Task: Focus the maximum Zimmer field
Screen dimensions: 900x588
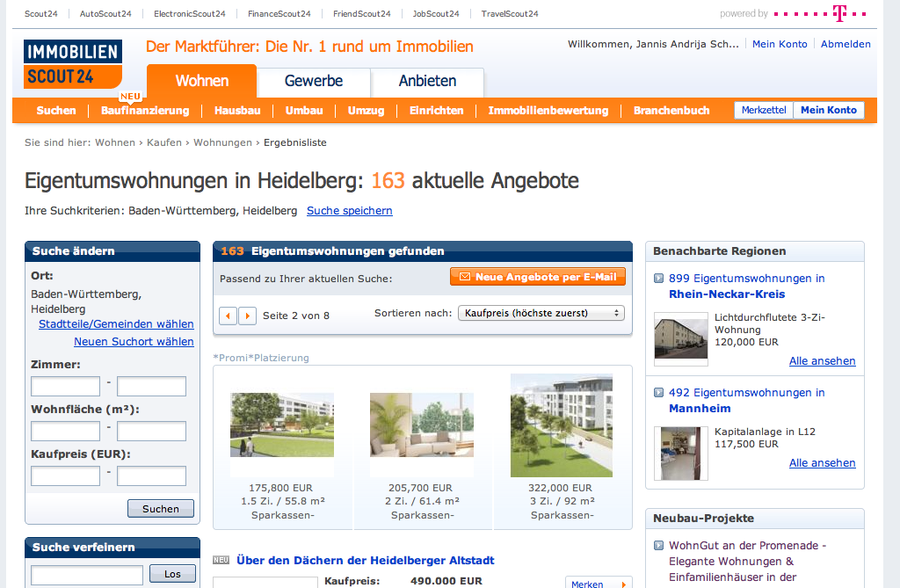Action: tap(151, 387)
